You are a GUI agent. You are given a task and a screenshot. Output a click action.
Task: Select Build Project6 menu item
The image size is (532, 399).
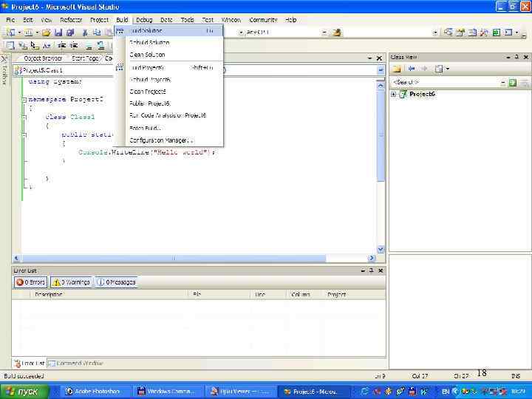[168, 68]
